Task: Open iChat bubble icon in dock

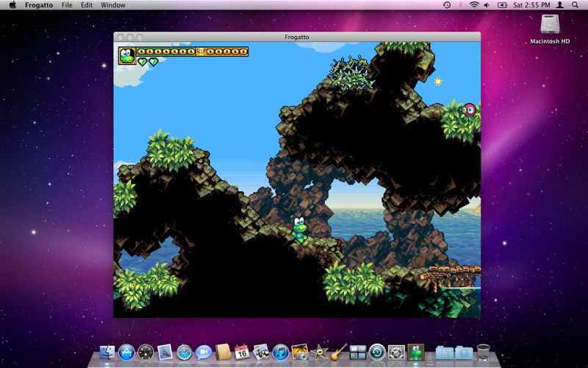Action: point(204,353)
